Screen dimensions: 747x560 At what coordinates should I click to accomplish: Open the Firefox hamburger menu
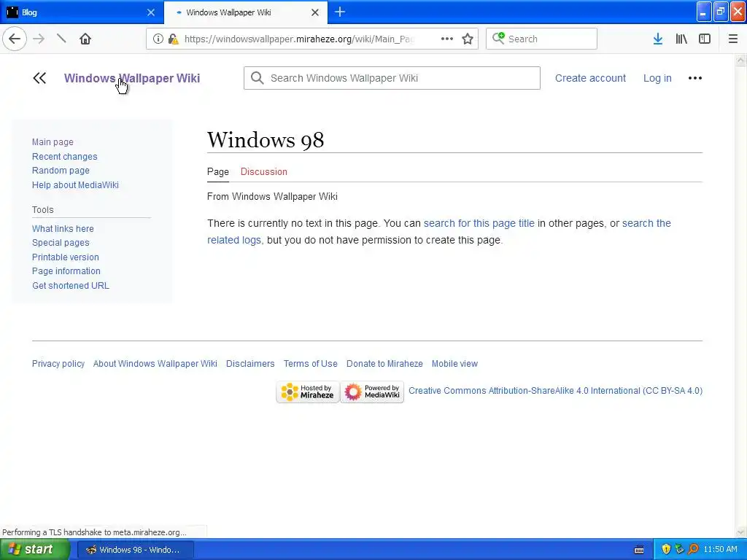click(733, 39)
